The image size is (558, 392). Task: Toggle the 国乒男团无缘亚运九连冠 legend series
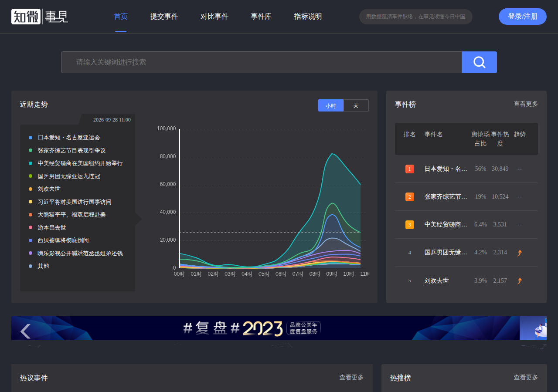[64, 176]
